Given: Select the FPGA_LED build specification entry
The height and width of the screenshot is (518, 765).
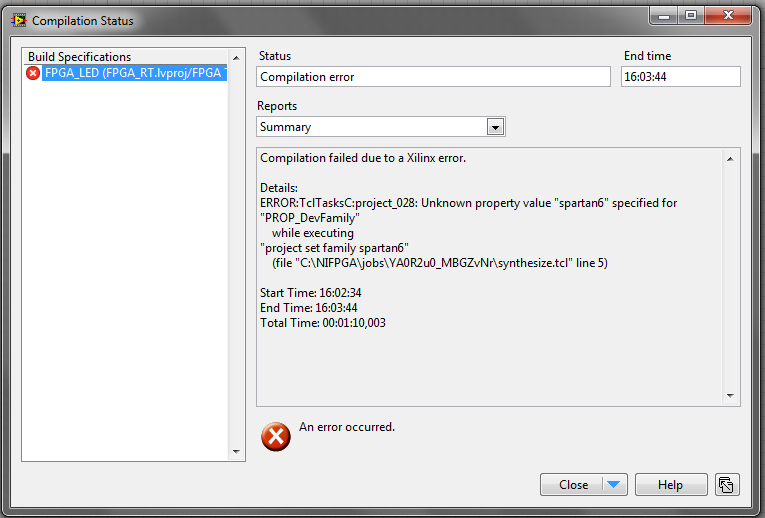Looking at the screenshot, I should (135, 73).
